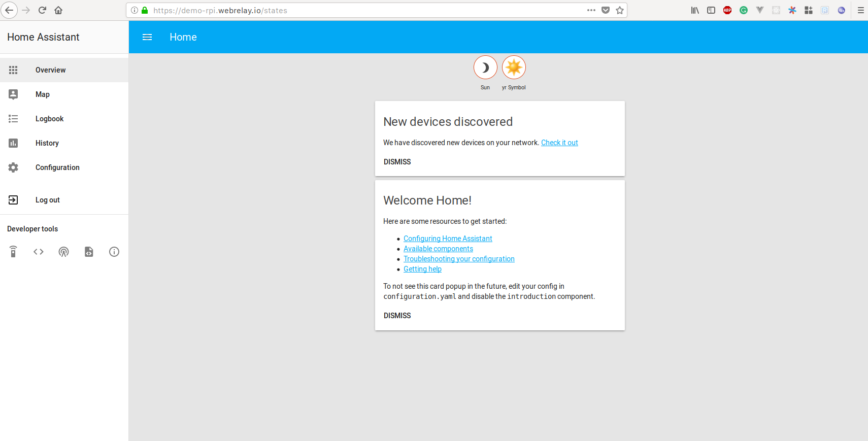
Task: Dismiss the New devices discovered card
Action: pyautogui.click(x=397, y=162)
